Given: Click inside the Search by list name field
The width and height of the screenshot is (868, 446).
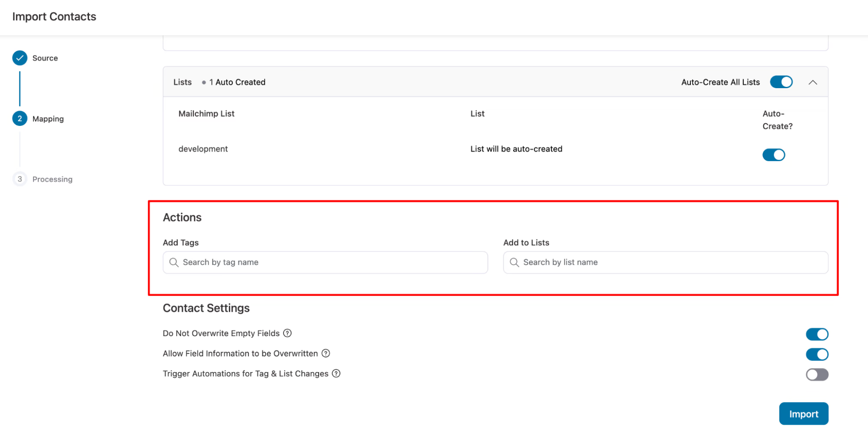Looking at the screenshot, I should 643,262.
